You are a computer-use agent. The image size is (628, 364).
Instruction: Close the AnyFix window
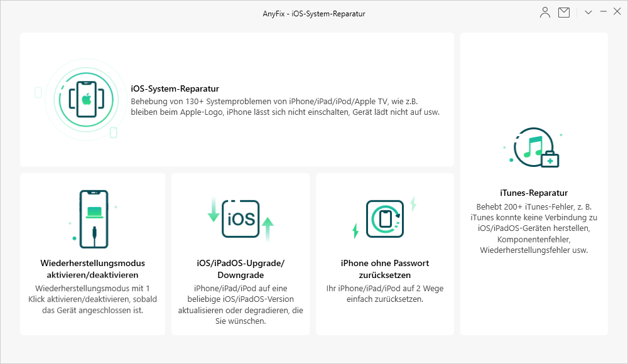click(617, 12)
